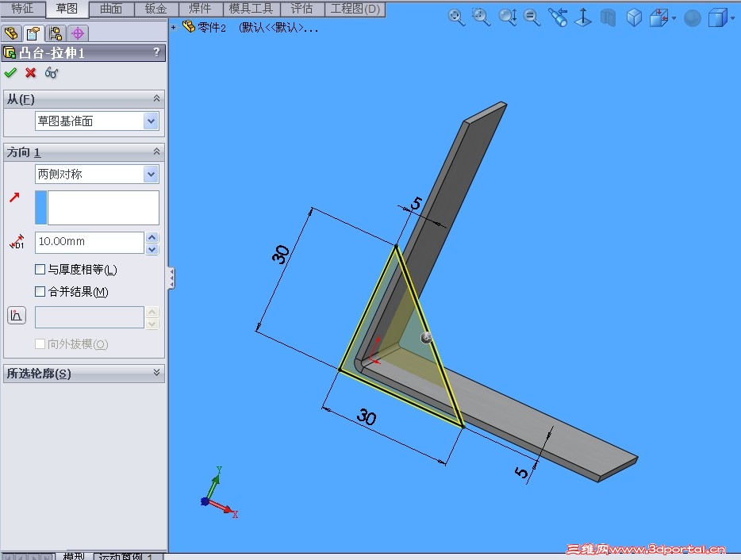
Task: Open the 工程图(D) tab
Action: [355, 9]
